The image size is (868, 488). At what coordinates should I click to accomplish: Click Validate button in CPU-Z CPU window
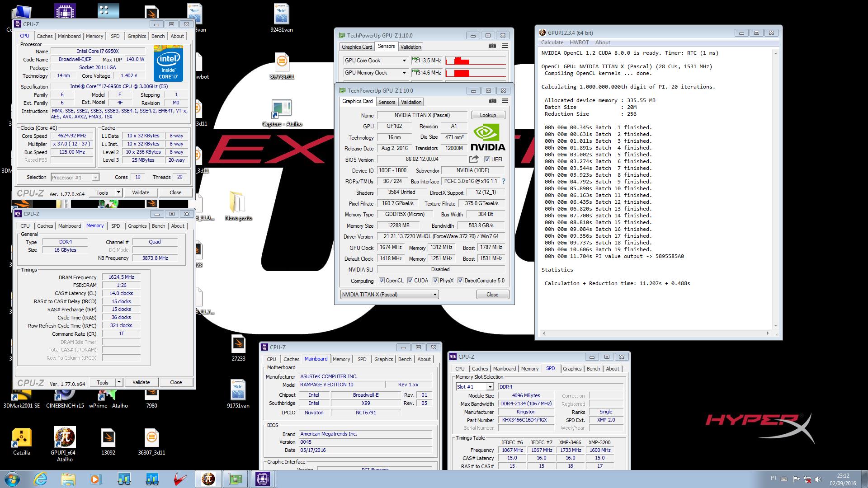141,192
